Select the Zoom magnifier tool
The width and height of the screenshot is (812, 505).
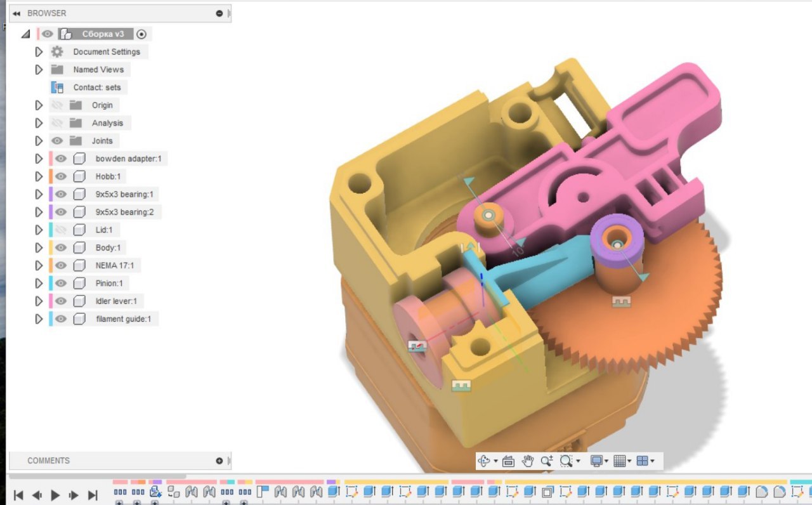(x=547, y=461)
